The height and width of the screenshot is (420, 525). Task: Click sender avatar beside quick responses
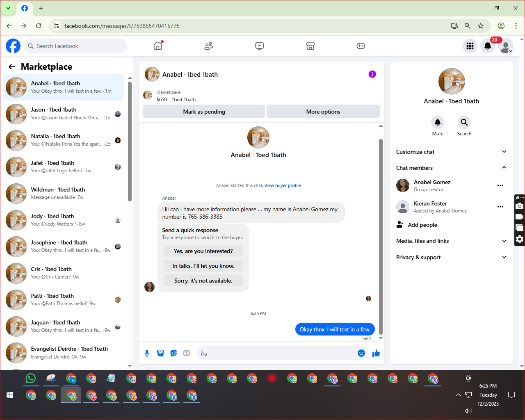150,287
